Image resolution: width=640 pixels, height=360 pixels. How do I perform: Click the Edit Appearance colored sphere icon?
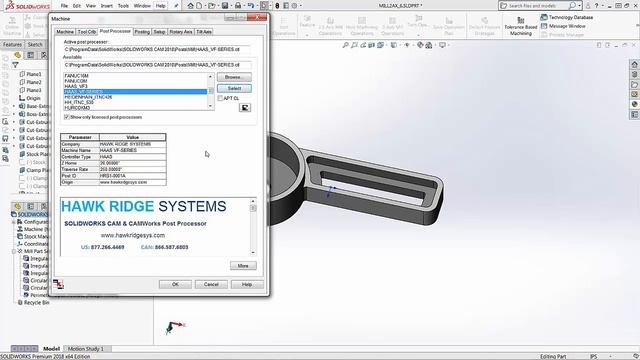pyautogui.click(x=420, y=45)
